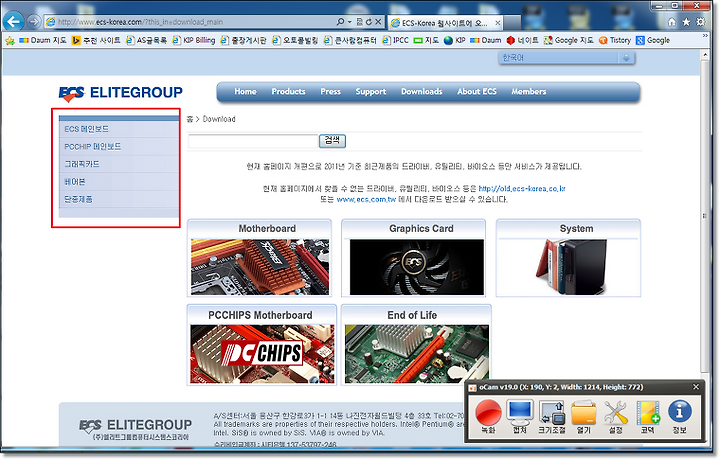Click the add to favorites bar star icon

coord(10,41)
